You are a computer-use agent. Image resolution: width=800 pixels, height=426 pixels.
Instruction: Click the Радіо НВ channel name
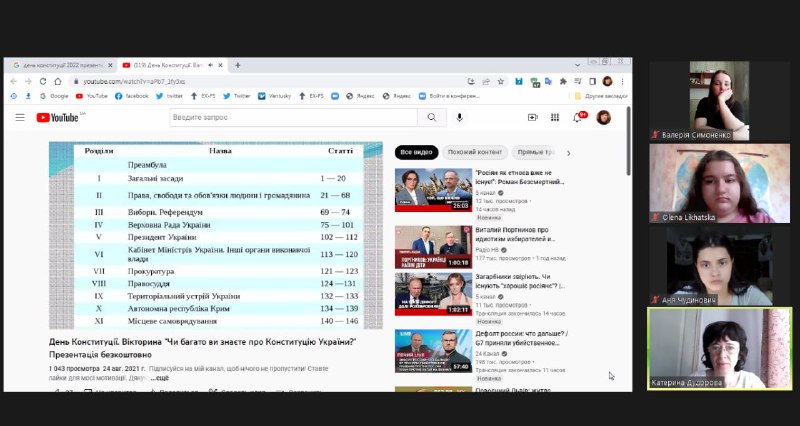click(487, 250)
